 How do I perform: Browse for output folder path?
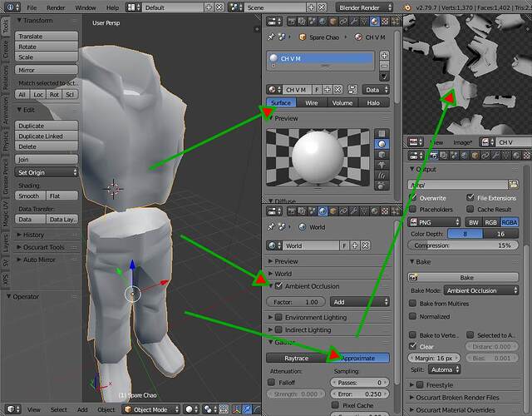[x=513, y=185]
